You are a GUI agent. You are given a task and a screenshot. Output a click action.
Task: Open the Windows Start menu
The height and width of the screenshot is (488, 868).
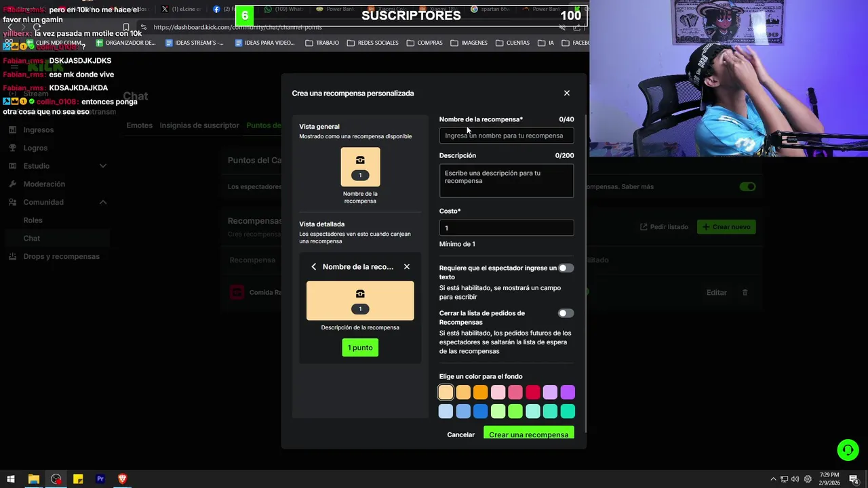pyautogui.click(x=11, y=479)
